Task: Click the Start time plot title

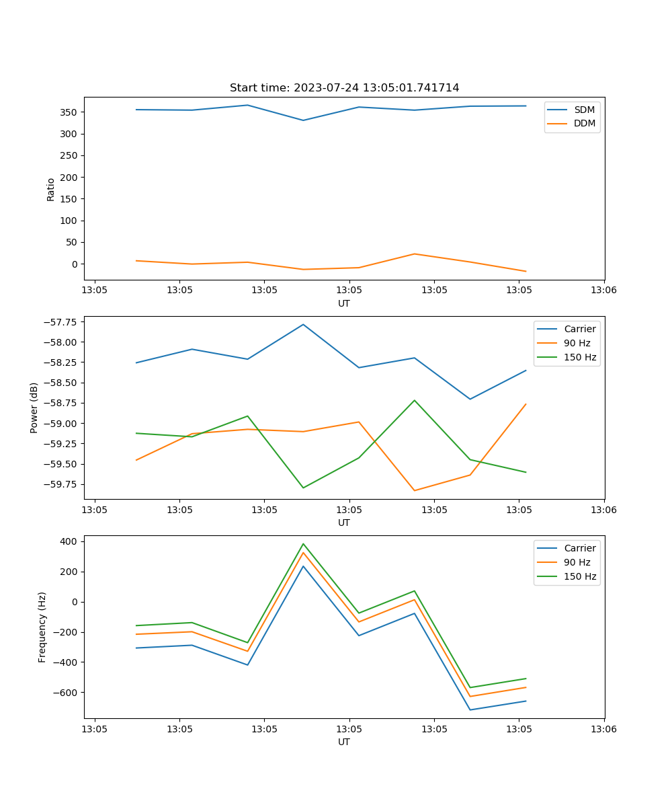Action: click(x=344, y=88)
